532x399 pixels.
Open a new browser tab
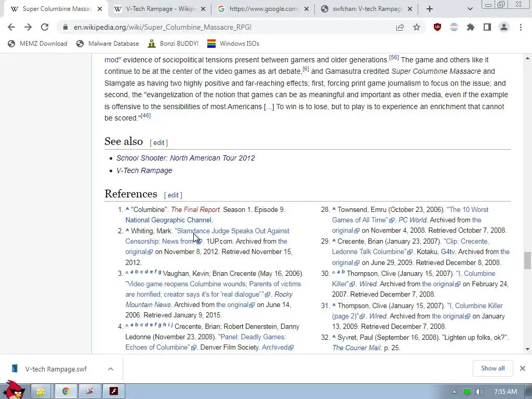coord(430,9)
